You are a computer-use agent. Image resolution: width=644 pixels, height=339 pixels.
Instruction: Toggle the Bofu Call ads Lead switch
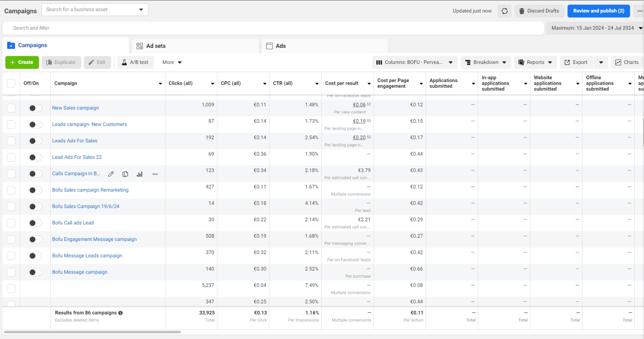click(35, 223)
